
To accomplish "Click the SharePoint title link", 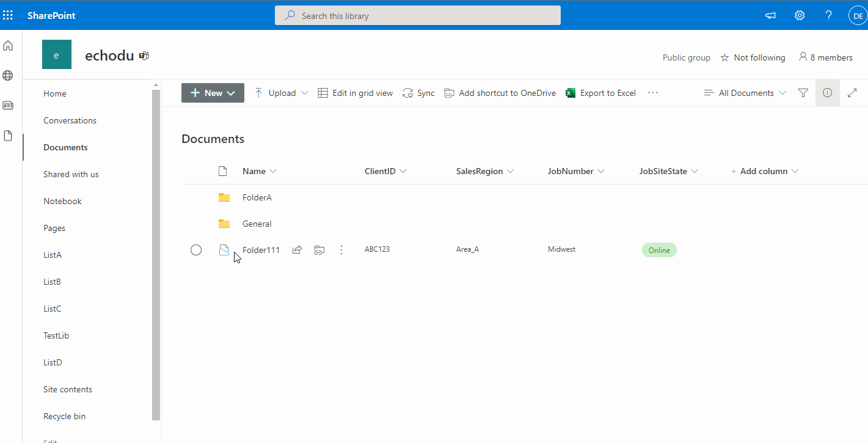I will [51, 16].
